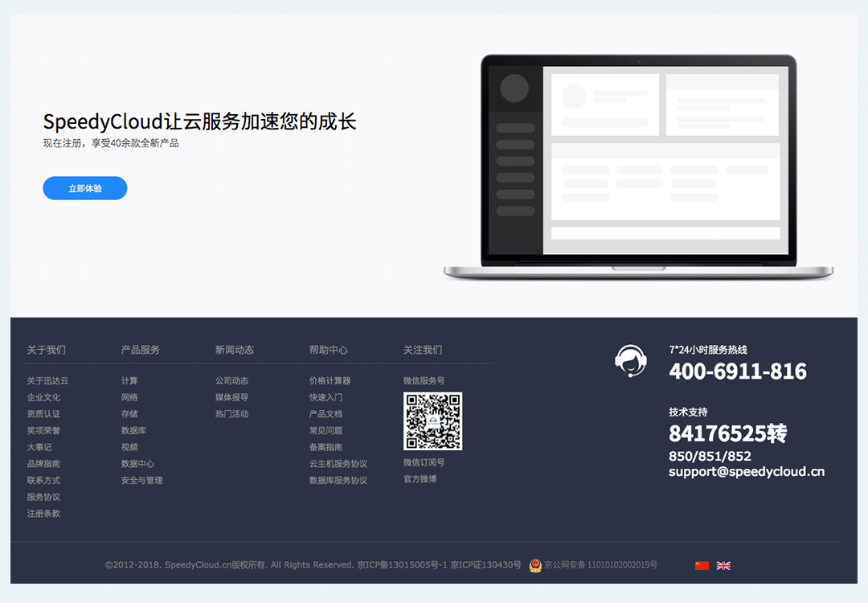Image resolution: width=868 pixels, height=603 pixels.
Task: Click the 京ICP备13015005号-1 record link
Action: [x=403, y=565]
